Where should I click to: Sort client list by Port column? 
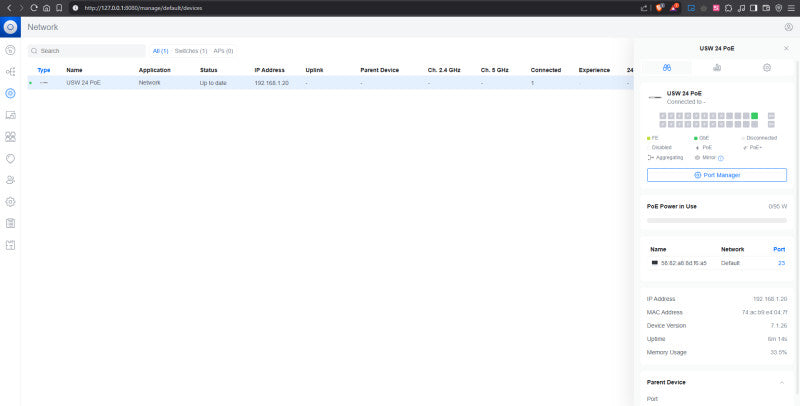779,249
